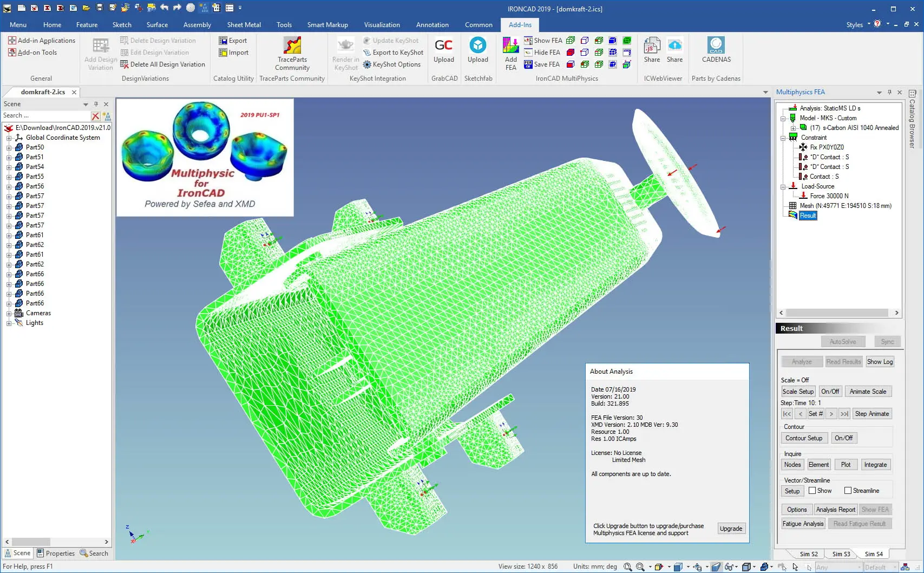Upload model to Sketchfab

[478, 50]
